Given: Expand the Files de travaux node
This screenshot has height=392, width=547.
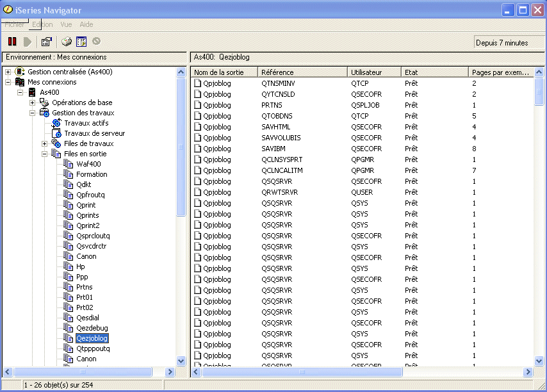Looking at the screenshot, I should pos(45,143).
